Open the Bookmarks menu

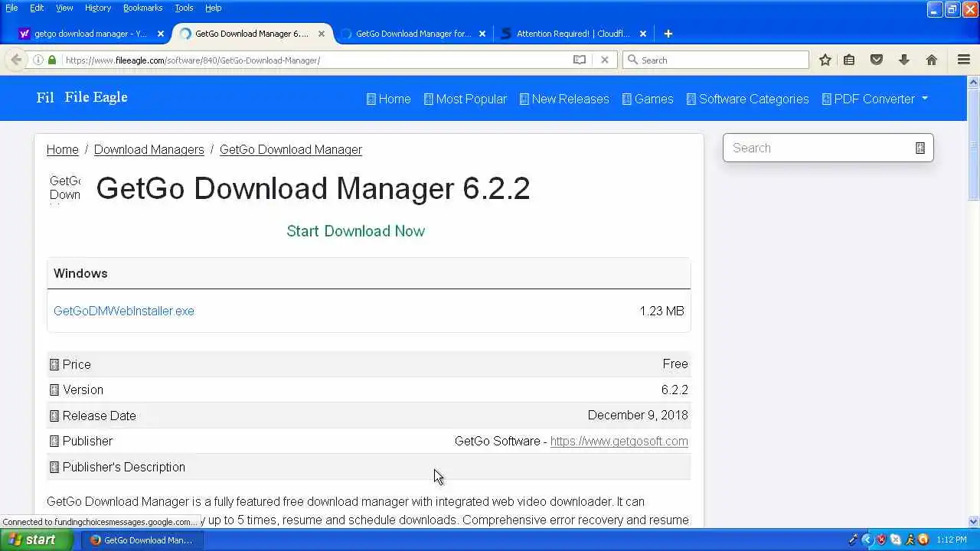pos(142,8)
